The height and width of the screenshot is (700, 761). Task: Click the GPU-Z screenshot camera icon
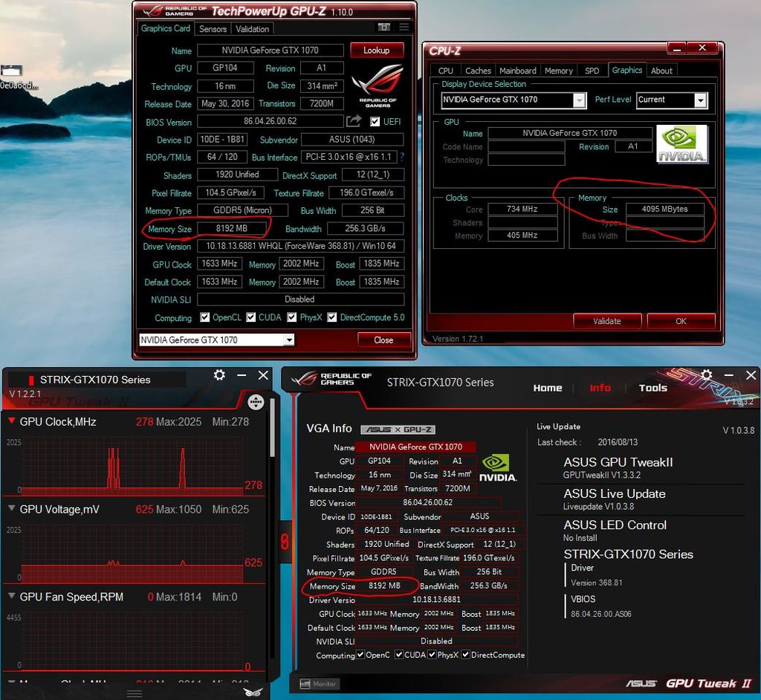pos(384,27)
